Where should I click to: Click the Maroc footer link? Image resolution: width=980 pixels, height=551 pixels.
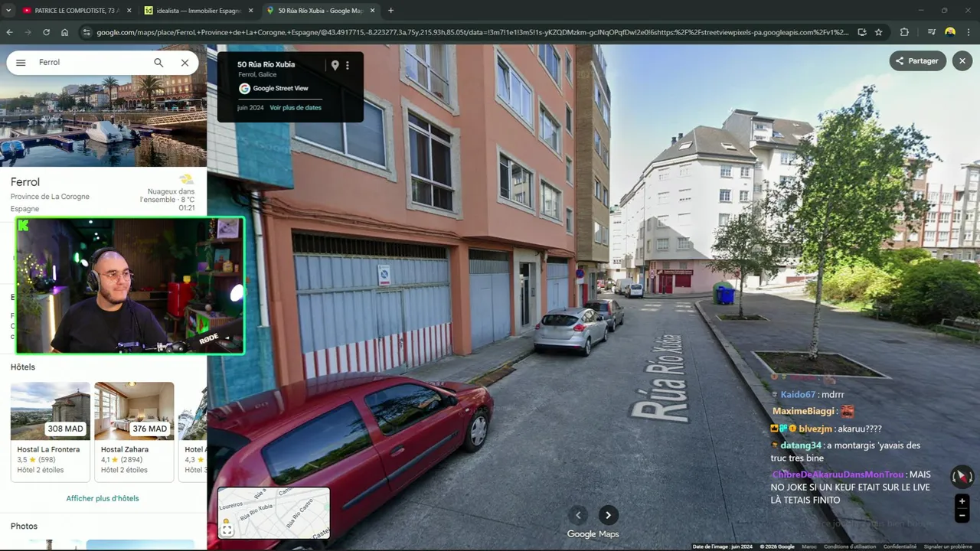pos(808,546)
